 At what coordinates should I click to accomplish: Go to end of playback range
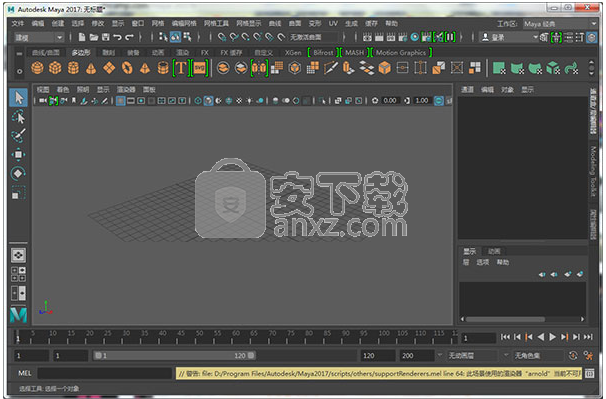click(588, 337)
